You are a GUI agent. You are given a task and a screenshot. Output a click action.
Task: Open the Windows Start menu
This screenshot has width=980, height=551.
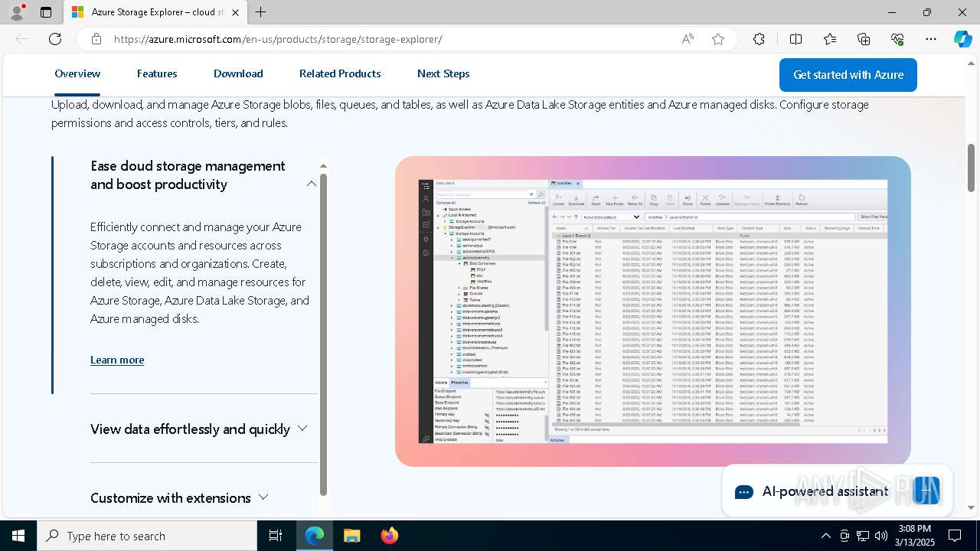coord(18,536)
